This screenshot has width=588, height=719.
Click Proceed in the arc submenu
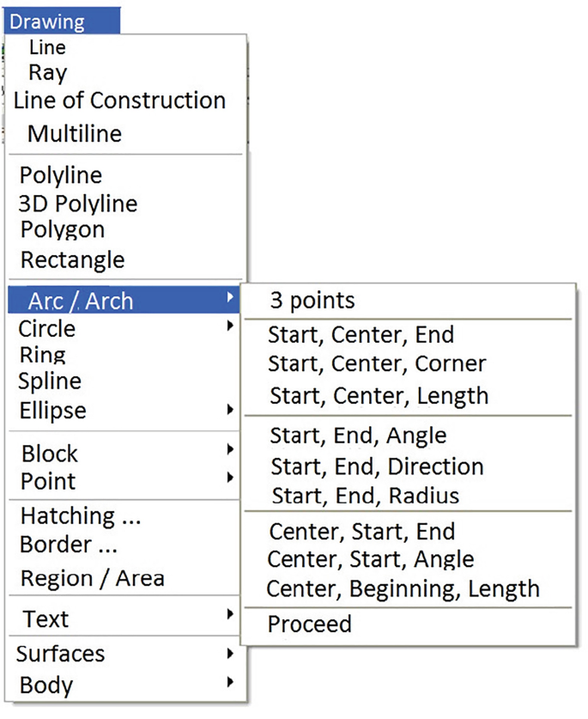point(309,624)
